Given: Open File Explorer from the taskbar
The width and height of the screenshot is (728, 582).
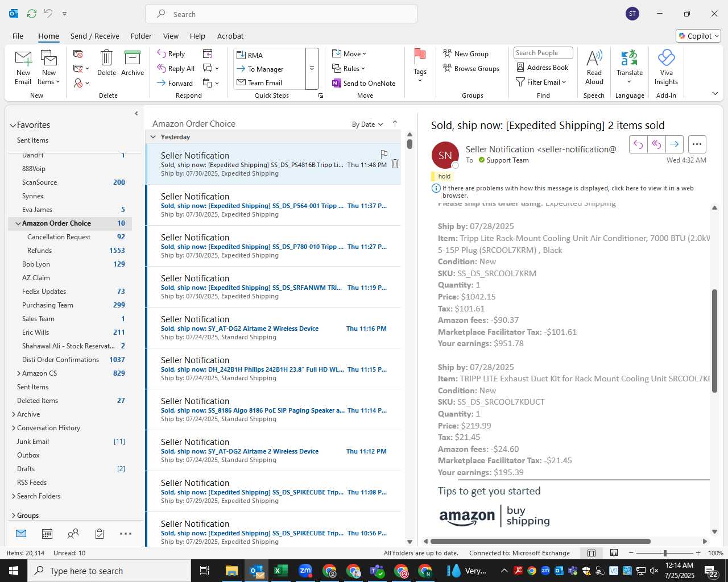Looking at the screenshot, I should click(x=231, y=571).
